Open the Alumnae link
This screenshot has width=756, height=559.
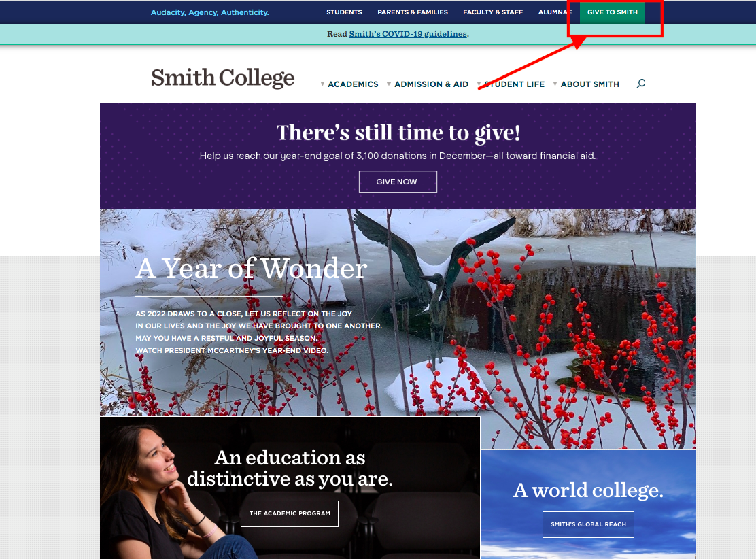(x=555, y=12)
